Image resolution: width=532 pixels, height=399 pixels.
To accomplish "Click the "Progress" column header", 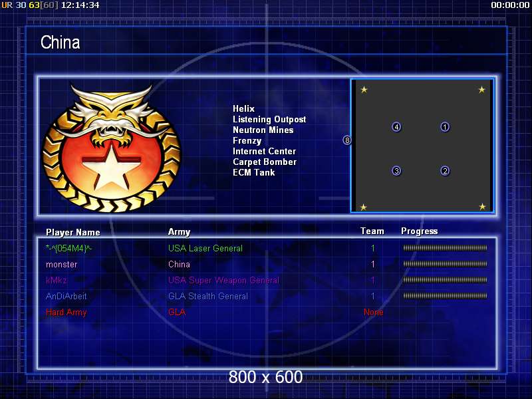I will pyautogui.click(x=420, y=231).
